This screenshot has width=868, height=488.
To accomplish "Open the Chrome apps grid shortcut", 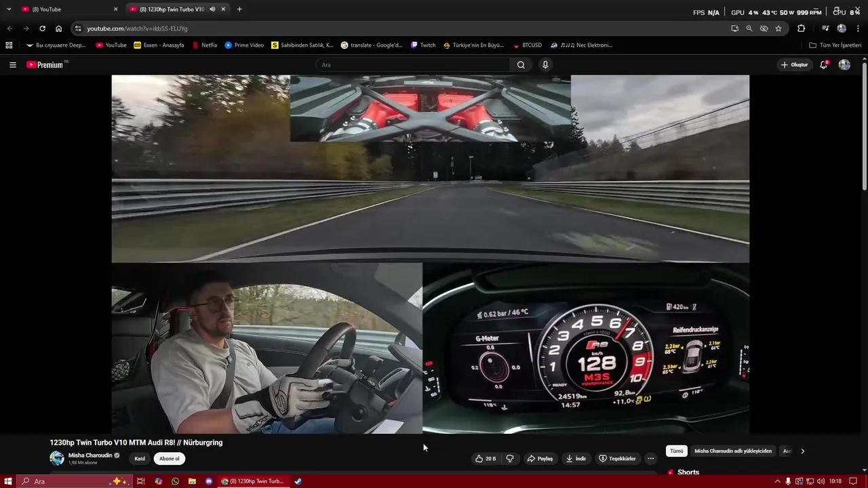I will point(9,45).
